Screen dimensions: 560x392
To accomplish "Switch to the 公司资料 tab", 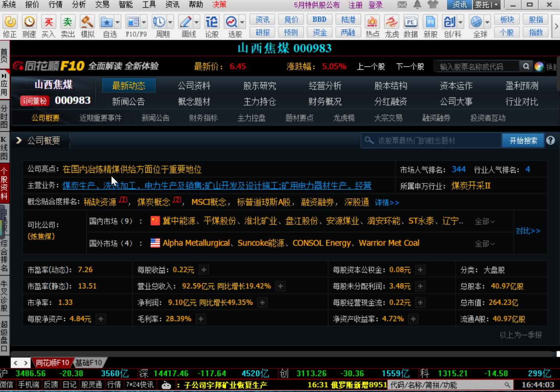I will tap(194, 86).
